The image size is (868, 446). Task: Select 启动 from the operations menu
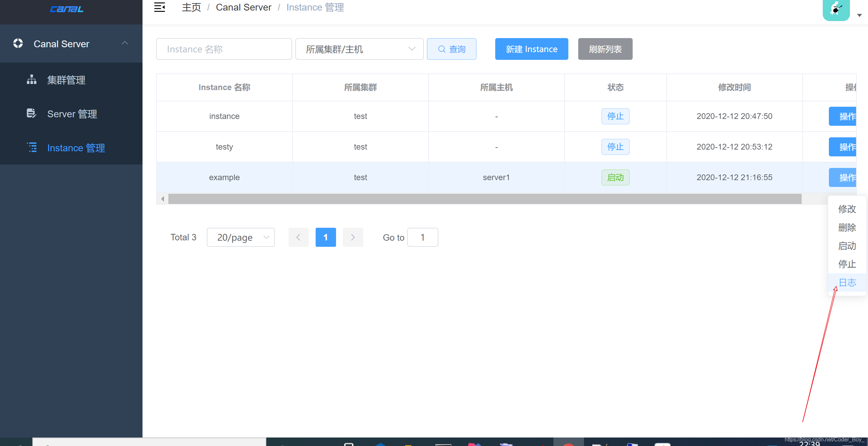[x=847, y=245]
